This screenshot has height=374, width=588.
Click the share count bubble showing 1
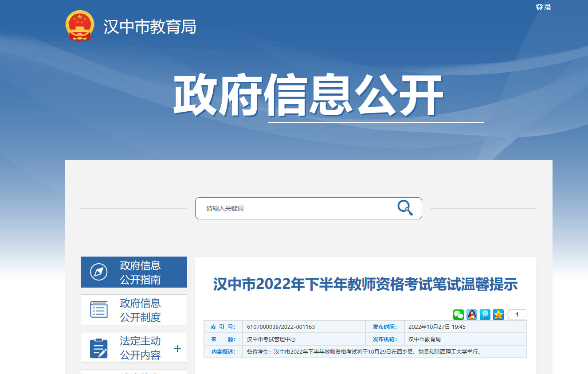[x=517, y=315]
